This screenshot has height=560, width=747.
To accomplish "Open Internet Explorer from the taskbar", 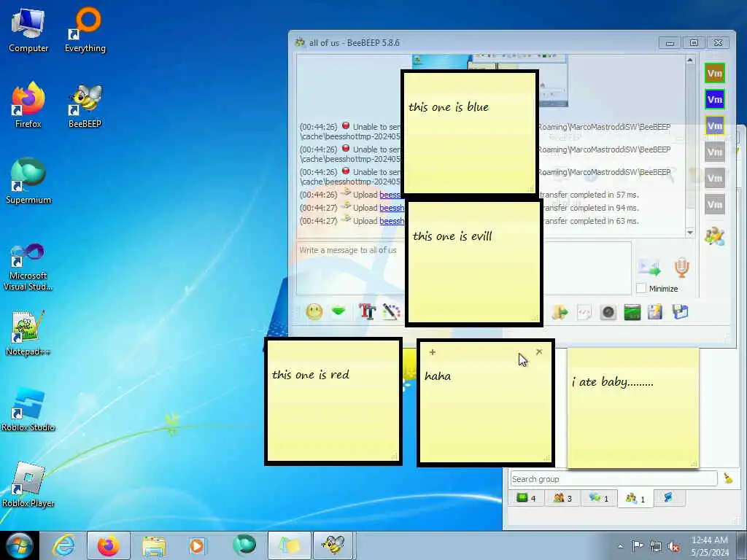I will [63, 545].
